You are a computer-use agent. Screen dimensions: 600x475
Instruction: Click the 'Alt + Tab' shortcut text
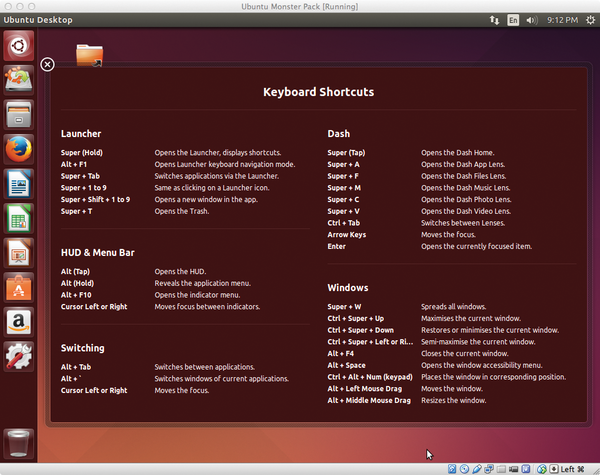[x=76, y=367]
